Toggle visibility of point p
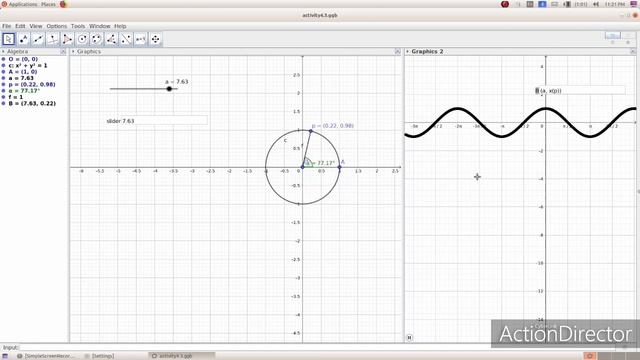 click(4, 84)
